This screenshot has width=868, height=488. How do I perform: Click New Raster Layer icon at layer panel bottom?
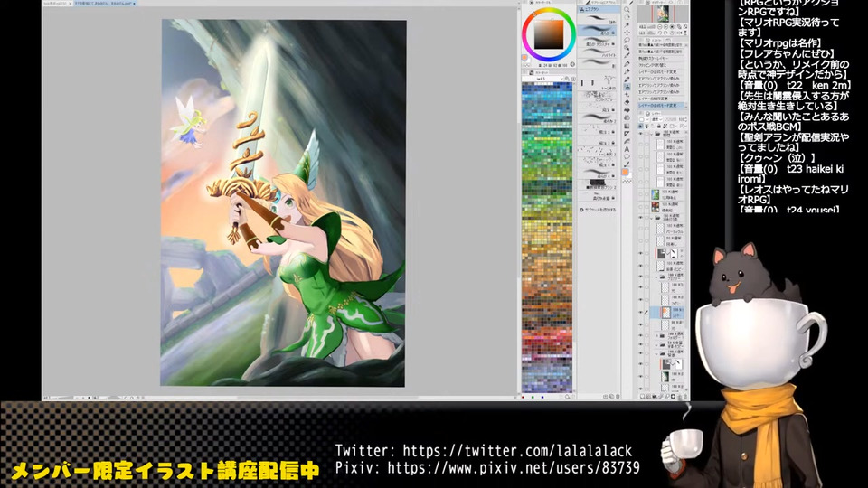642,396
